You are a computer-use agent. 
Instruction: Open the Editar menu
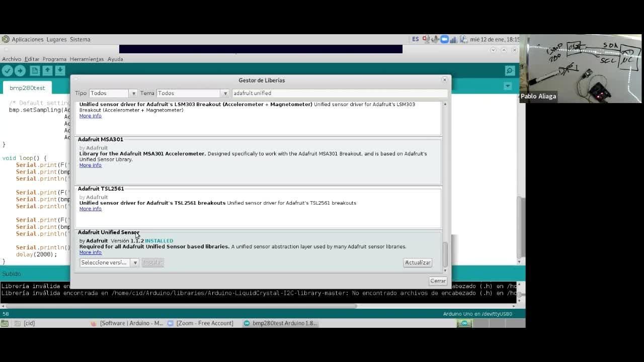pyautogui.click(x=32, y=59)
